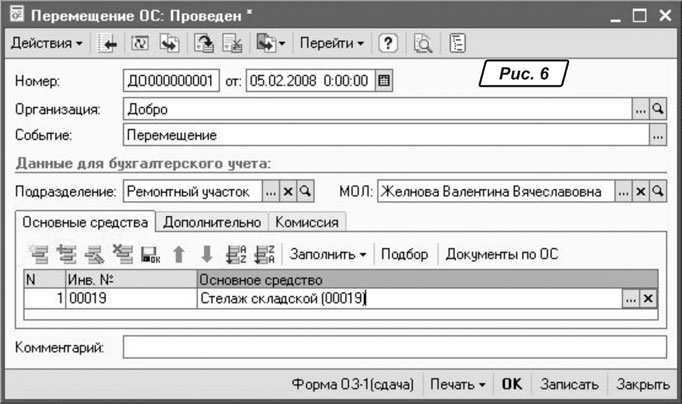
Task: Open the Заполнить dropdown
Action: (x=331, y=254)
